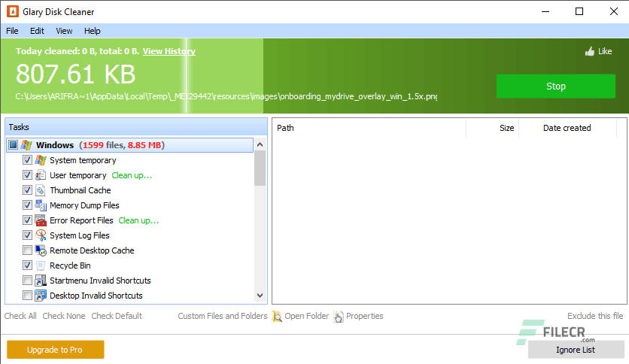629x364 pixels.
Task: Click the System Log Files icon
Action: pos(41,235)
